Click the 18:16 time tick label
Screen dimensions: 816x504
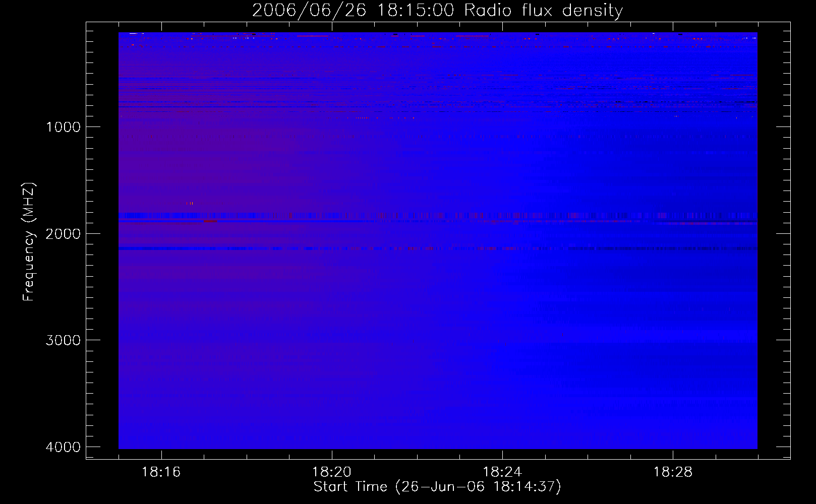pyautogui.click(x=161, y=472)
